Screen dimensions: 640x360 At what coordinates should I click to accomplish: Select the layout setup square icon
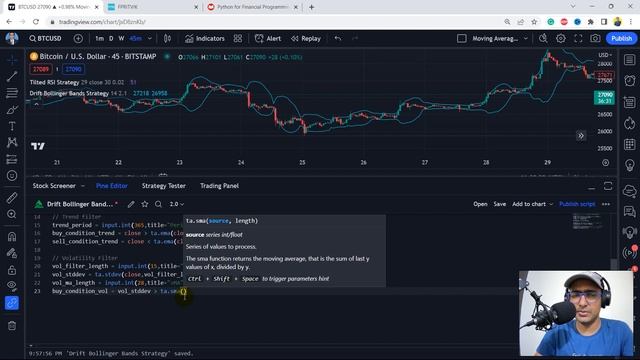pyautogui.click(x=462, y=38)
